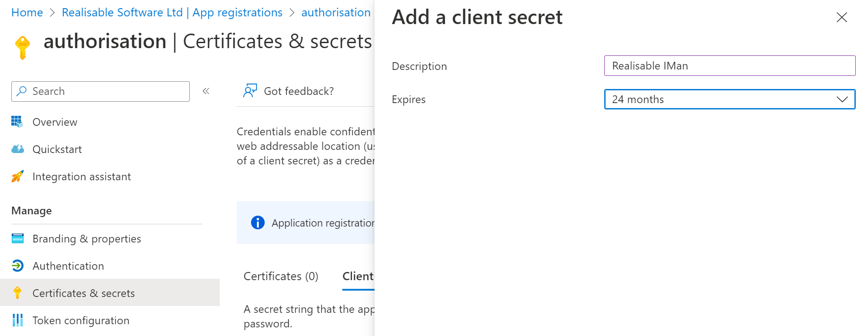Click the yellow key icon beside Certificates & secrets
Screen dimensions: 868x336
click(x=17, y=293)
